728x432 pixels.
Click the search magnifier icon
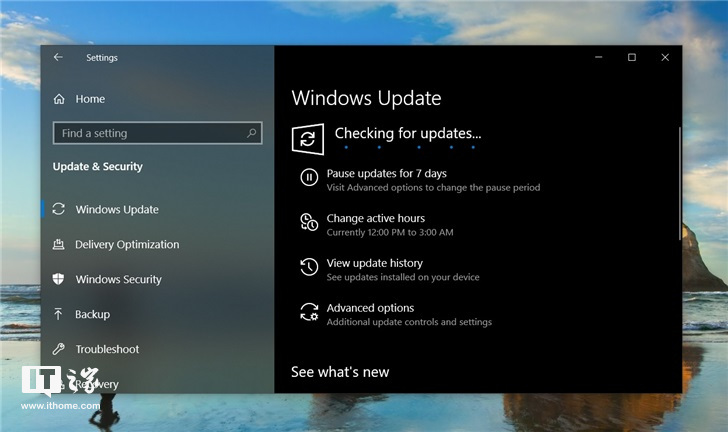click(251, 133)
